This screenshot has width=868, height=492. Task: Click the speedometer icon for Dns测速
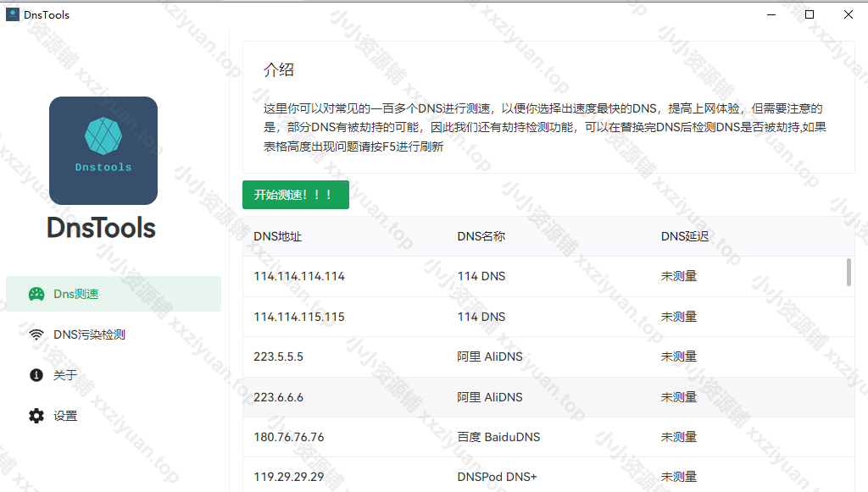point(36,294)
